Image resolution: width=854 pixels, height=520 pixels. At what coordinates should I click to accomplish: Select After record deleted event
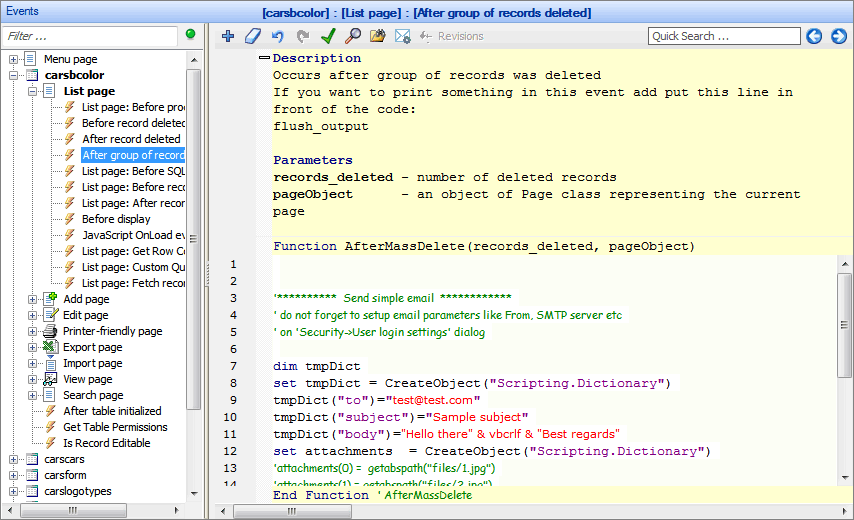click(x=131, y=139)
